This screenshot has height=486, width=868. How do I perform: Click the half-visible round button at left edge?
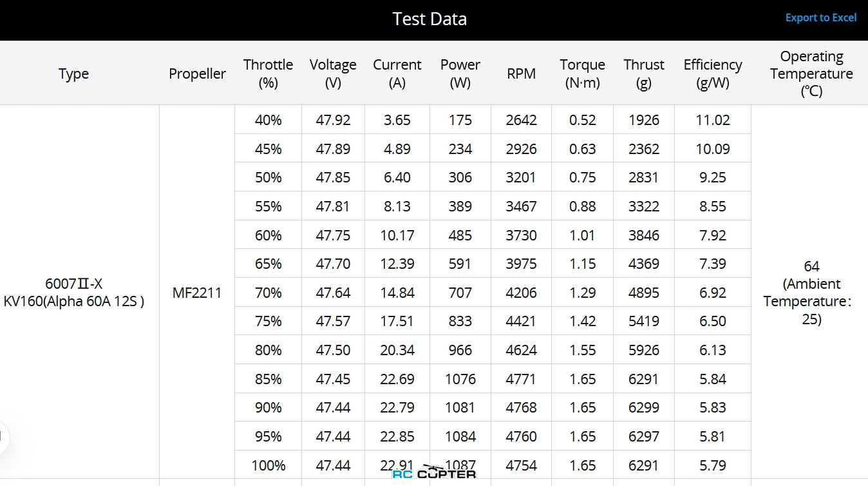3,436
